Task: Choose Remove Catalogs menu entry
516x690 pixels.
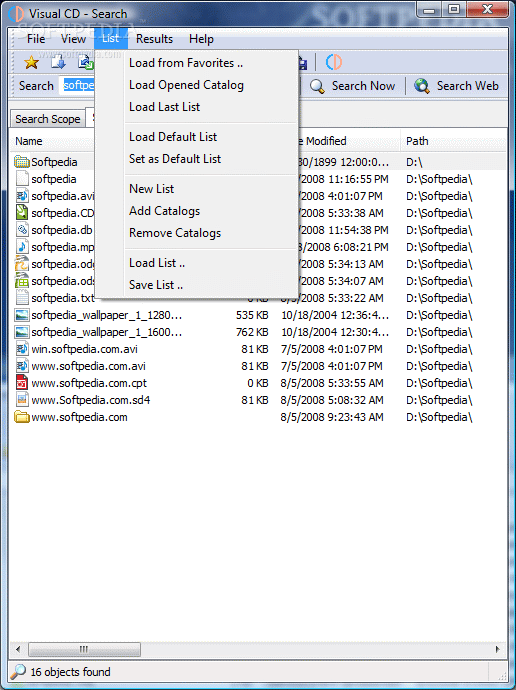Action: (x=197, y=233)
